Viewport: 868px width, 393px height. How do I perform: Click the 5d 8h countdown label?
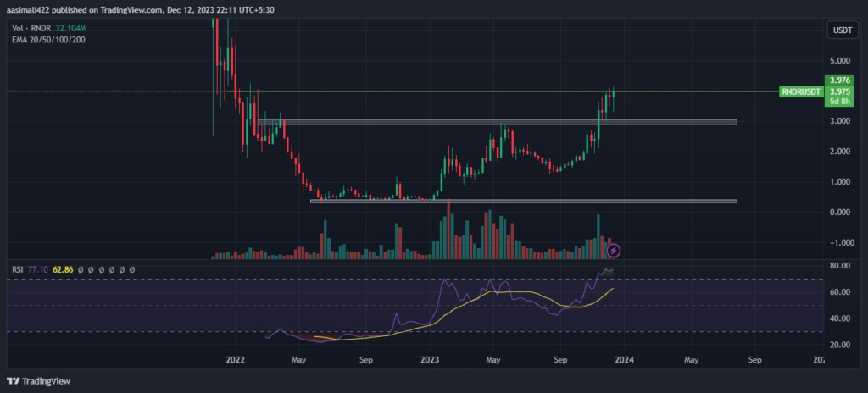[840, 102]
